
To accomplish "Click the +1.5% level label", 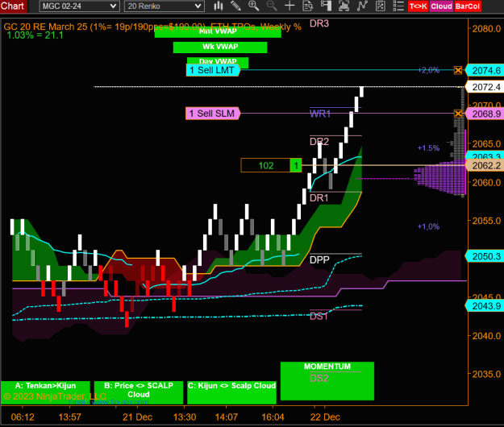I will tap(428, 148).
